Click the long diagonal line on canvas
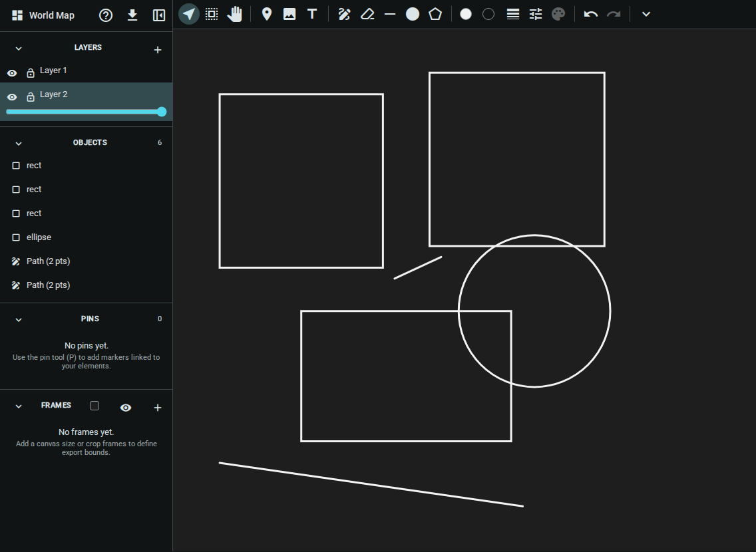The image size is (756, 552). [x=371, y=485]
